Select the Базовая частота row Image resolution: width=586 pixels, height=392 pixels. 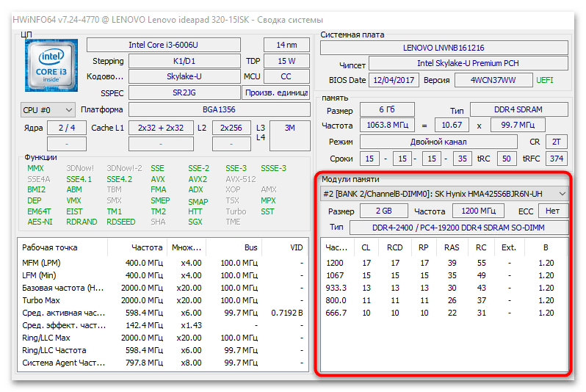(163, 288)
